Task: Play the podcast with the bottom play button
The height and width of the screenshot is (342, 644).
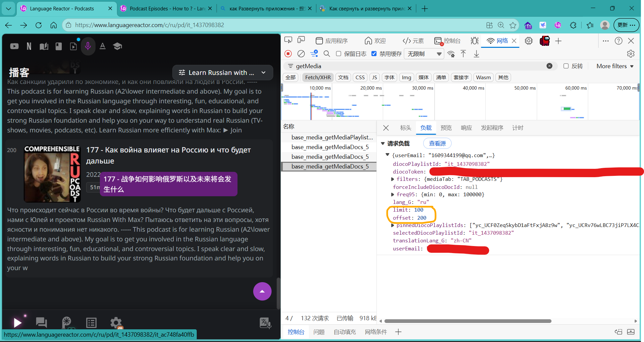Action: click(18, 323)
